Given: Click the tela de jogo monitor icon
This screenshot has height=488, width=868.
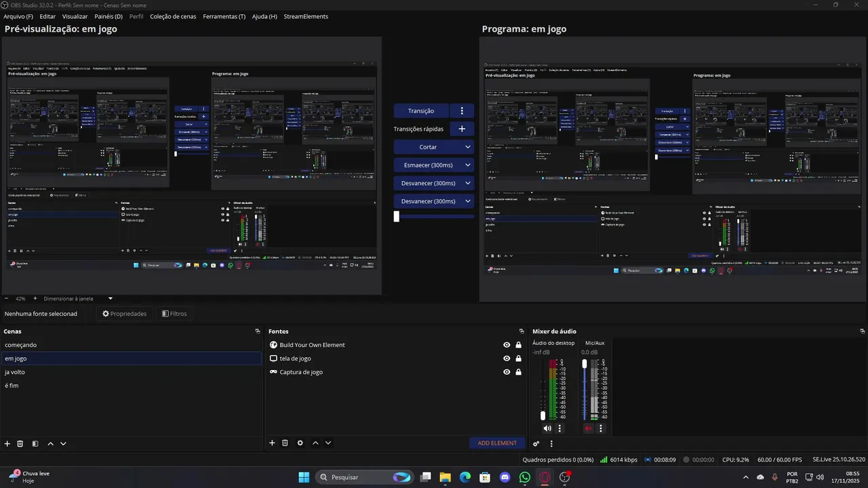Looking at the screenshot, I should (273, 359).
